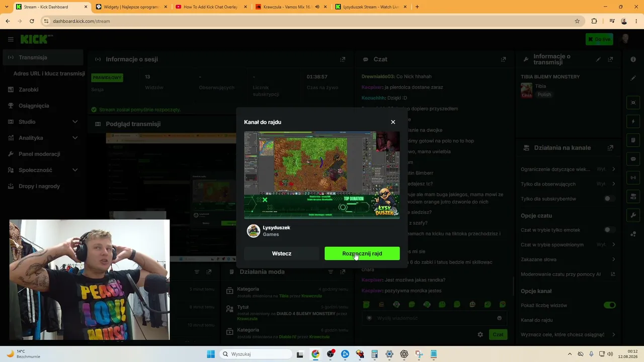
Task: Toggle Tylko dla subskrybentów switch
Action: [609, 199]
